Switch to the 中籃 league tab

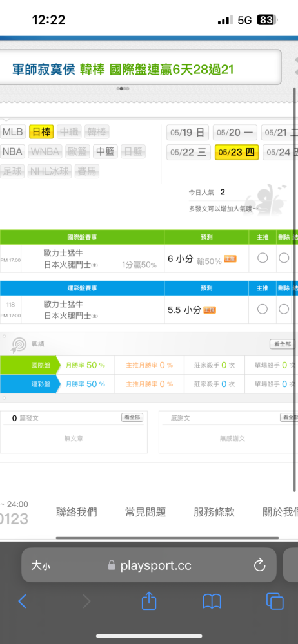coord(105,151)
